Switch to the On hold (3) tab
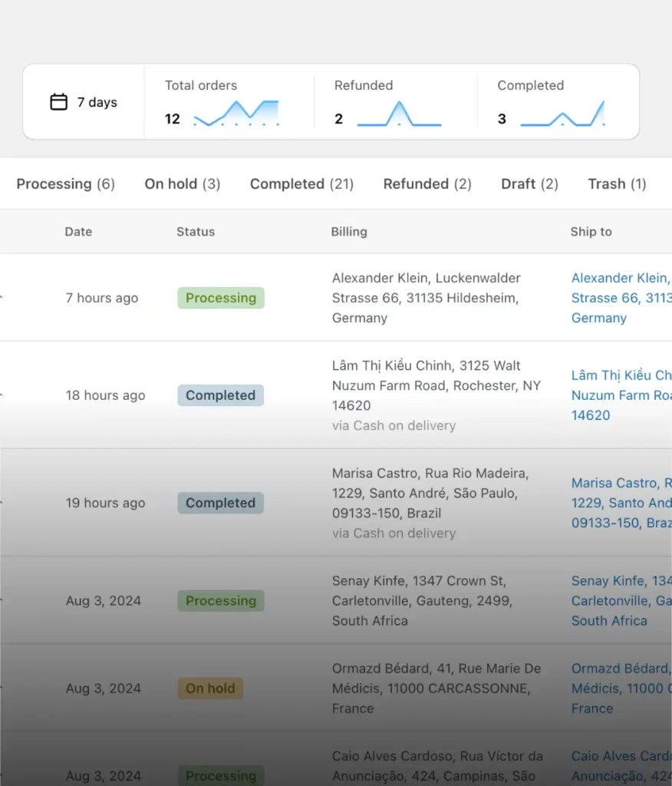 pyautogui.click(x=183, y=184)
